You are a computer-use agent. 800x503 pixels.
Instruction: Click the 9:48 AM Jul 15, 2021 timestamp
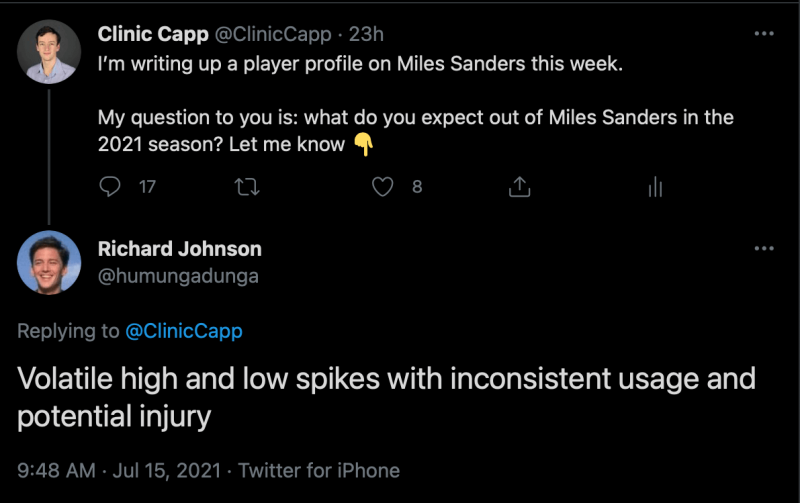[x=121, y=470]
